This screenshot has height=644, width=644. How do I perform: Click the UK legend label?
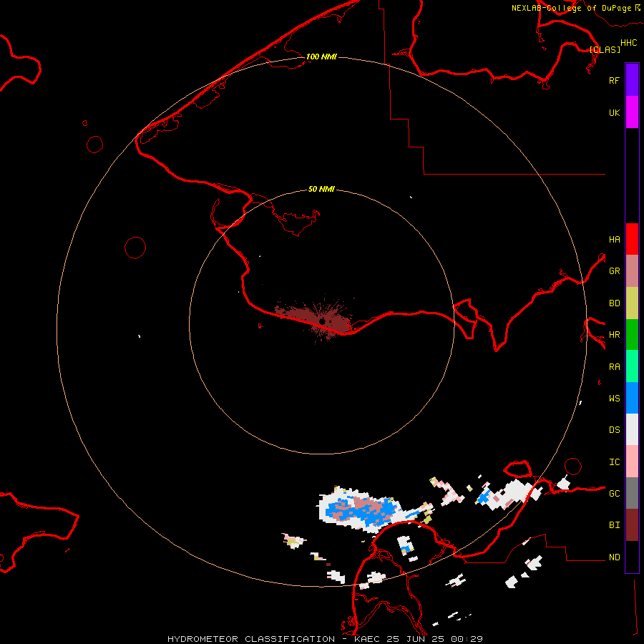point(614,112)
